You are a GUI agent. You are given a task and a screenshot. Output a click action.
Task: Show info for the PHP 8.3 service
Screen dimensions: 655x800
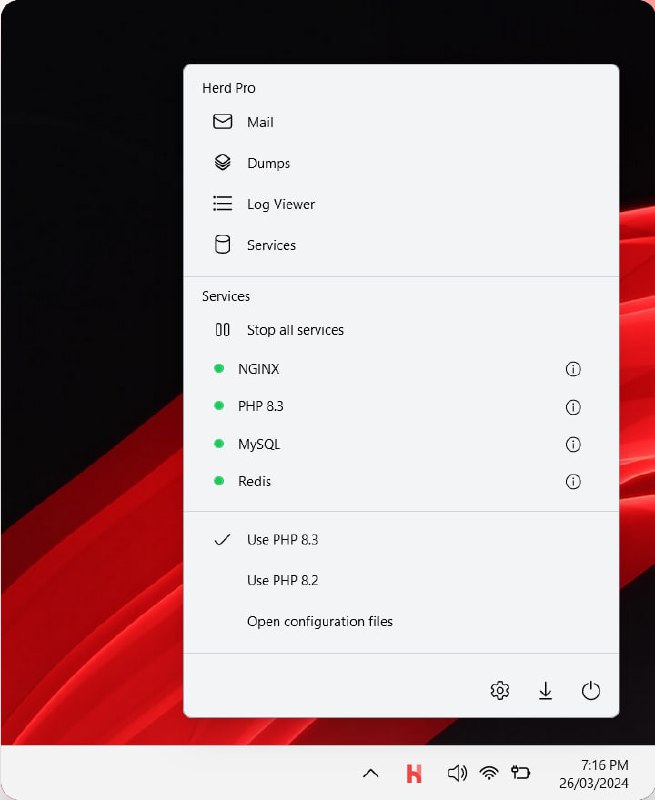tap(573, 407)
